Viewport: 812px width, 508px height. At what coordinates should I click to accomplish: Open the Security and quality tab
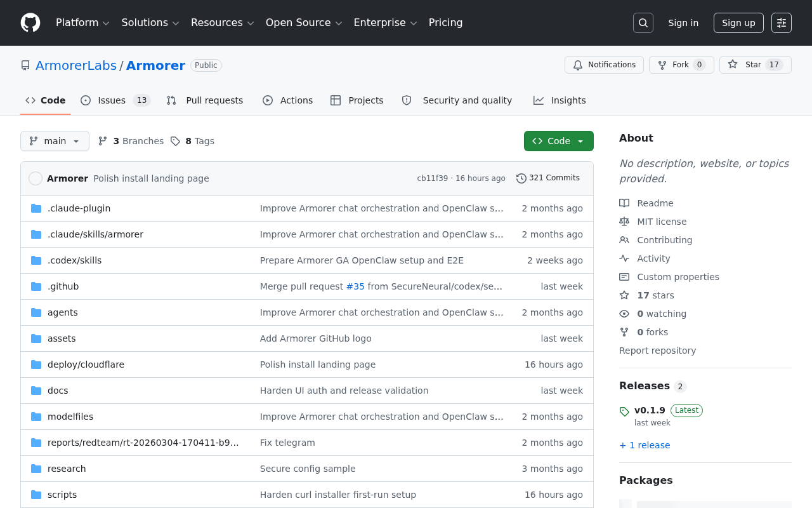click(x=457, y=100)
